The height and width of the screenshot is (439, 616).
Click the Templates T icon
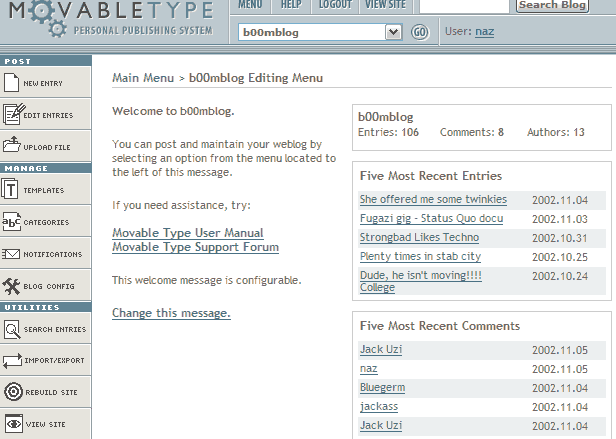click(x=10, y=189)
